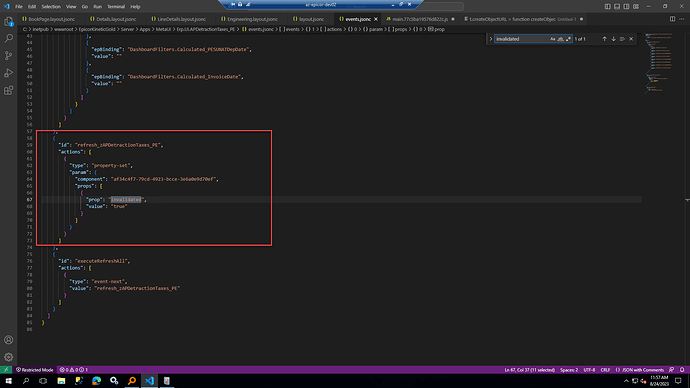Open the Source Control view
Screen dimensions: 690x388
[8, 56]
